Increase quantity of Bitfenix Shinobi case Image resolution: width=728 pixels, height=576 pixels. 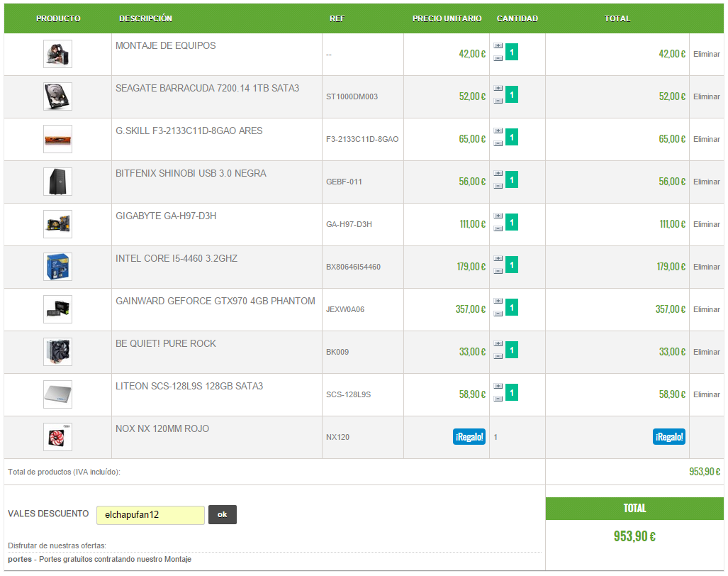pos(498,173)
